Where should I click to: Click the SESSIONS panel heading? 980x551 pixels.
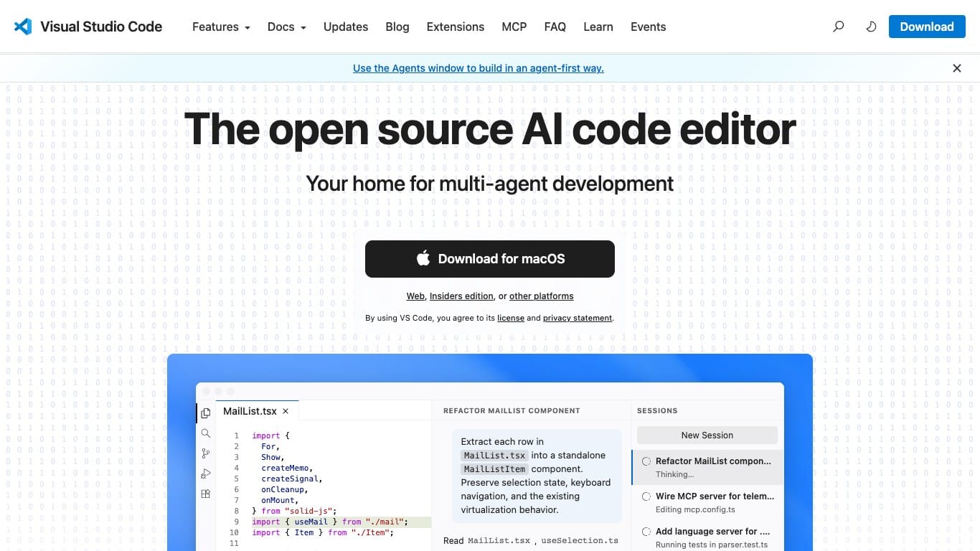(657, 411)
